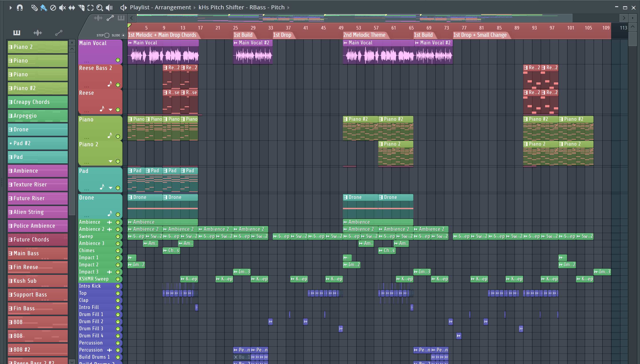This screenshot has width=640, height=364.
Task: Choose the Select marquee tool
Action: pos(91,8)
